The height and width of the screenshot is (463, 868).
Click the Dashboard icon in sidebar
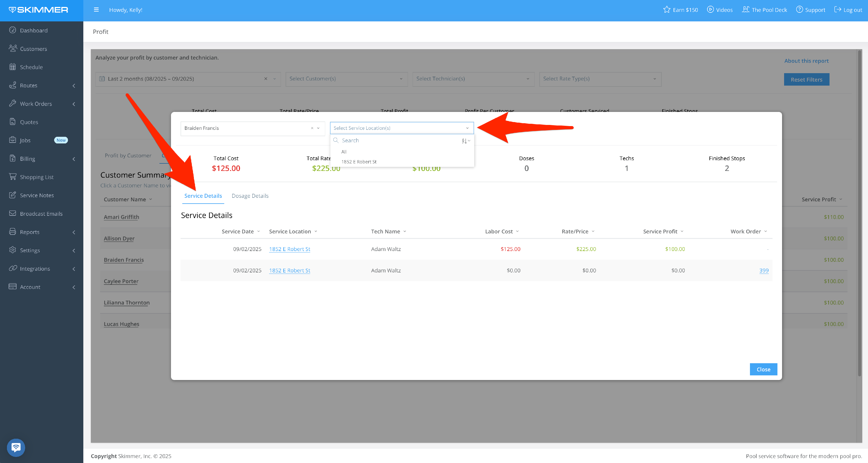[x=12, y=30]
